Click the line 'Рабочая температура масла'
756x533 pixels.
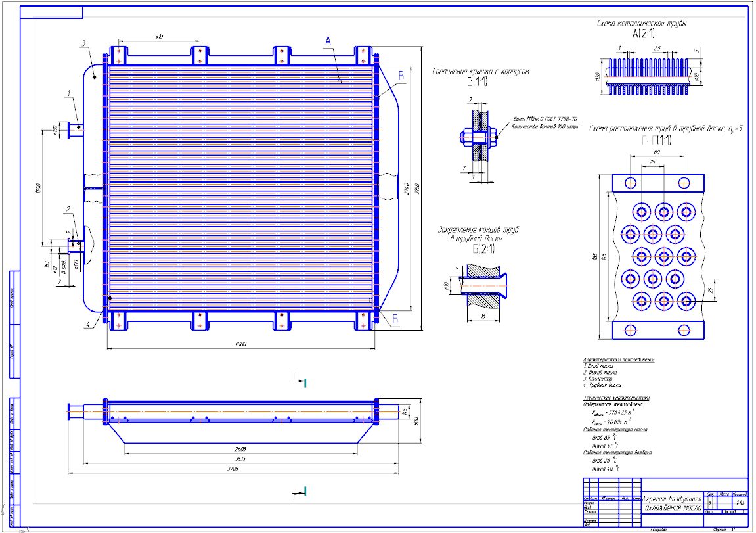pos(615,429)
